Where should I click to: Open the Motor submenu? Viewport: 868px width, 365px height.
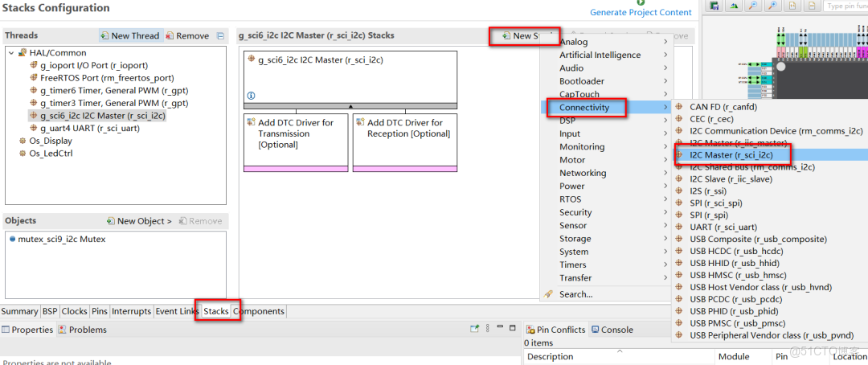606,159
